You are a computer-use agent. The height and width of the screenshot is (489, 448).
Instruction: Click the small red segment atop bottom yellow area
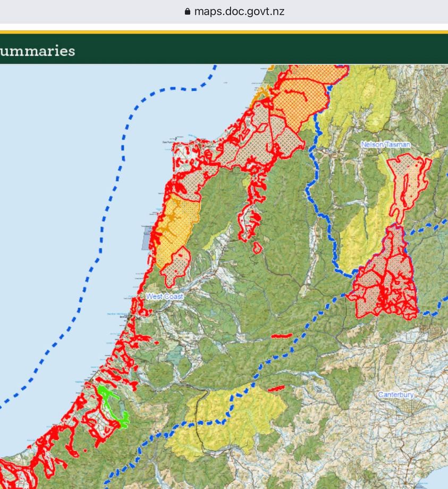(276, 389)
